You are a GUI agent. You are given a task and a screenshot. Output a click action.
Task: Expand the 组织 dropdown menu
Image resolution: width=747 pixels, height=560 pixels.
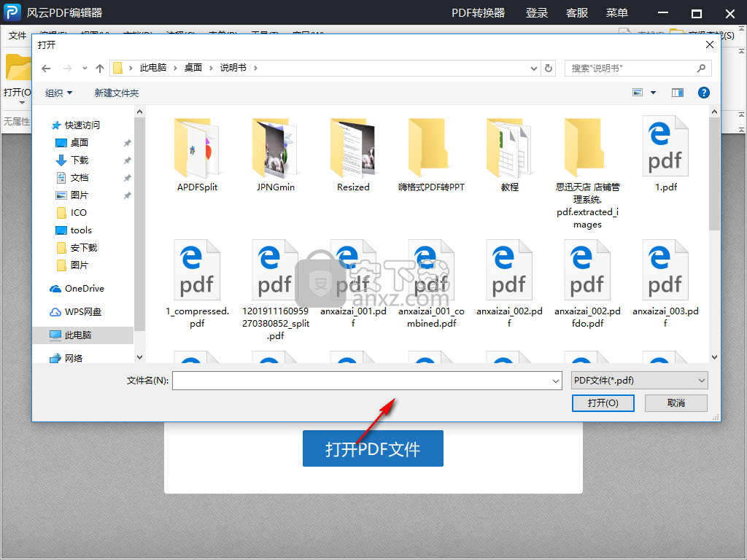pos(58,93)
